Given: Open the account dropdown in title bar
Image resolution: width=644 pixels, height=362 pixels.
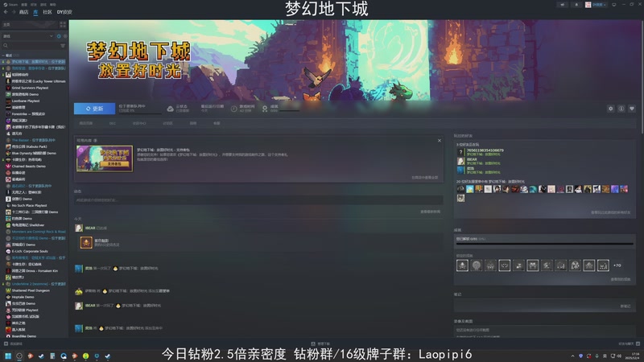Looking at the screenshot, I should pyautogui.click(x=596, y=5).
